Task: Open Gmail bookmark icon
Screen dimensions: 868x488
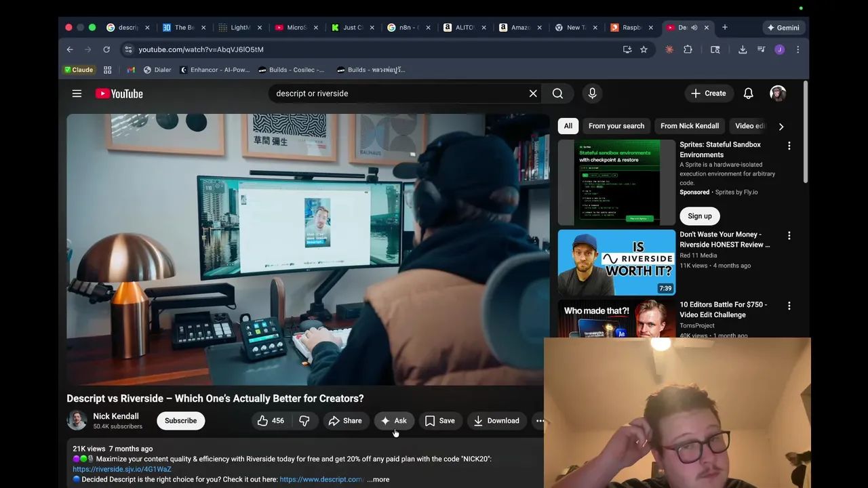Action: tap(131, 70)
